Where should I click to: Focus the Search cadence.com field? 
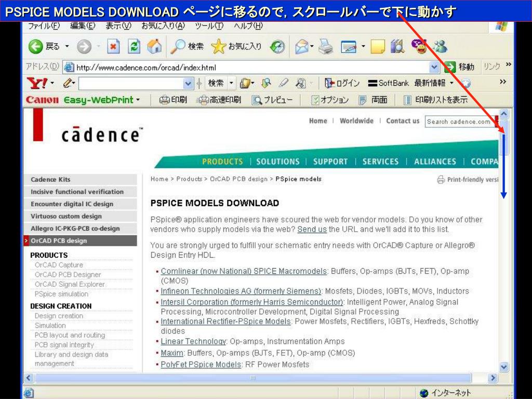coord(459,122)
